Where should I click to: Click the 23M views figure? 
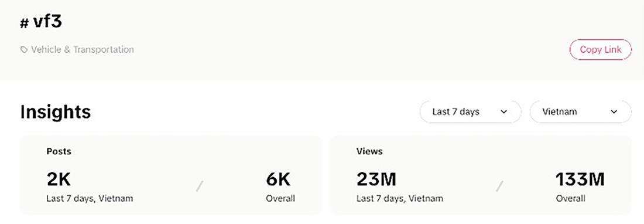click(x=376, y=179)
